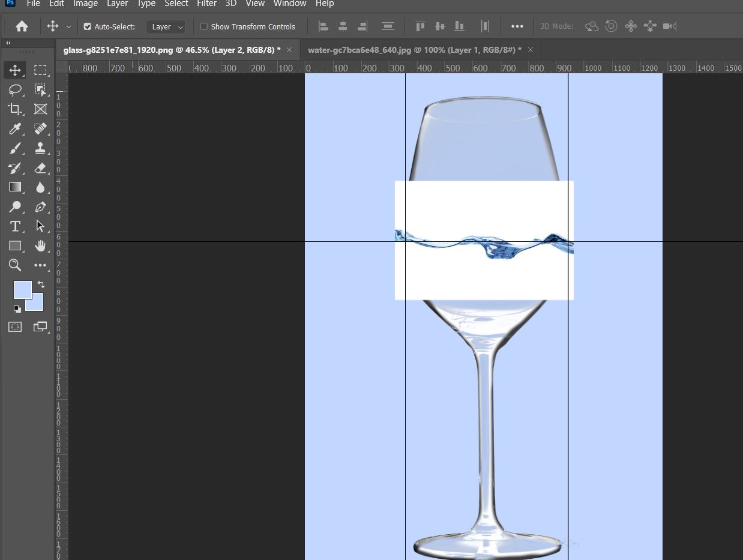Open the Window menu
The width and height of the screenshot is (743, 560).
click(290, 4)
